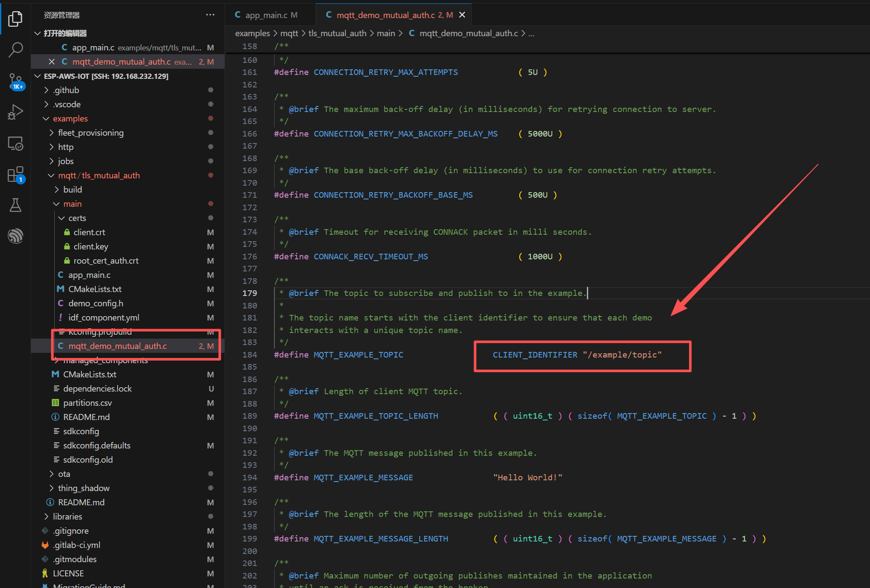The height and width of the screenshot is (588, 870).
Task: Close the mqtt_demo_mutual_auth.c editor tab
Action: (x=462, y=15)
